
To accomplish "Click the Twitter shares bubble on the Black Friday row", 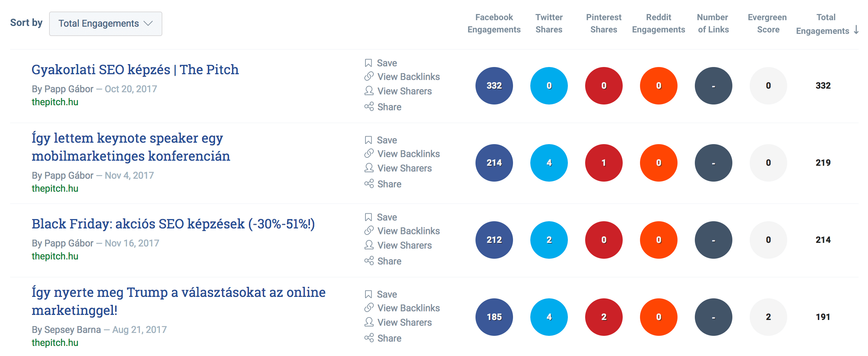I will click(x=549, y=240).
